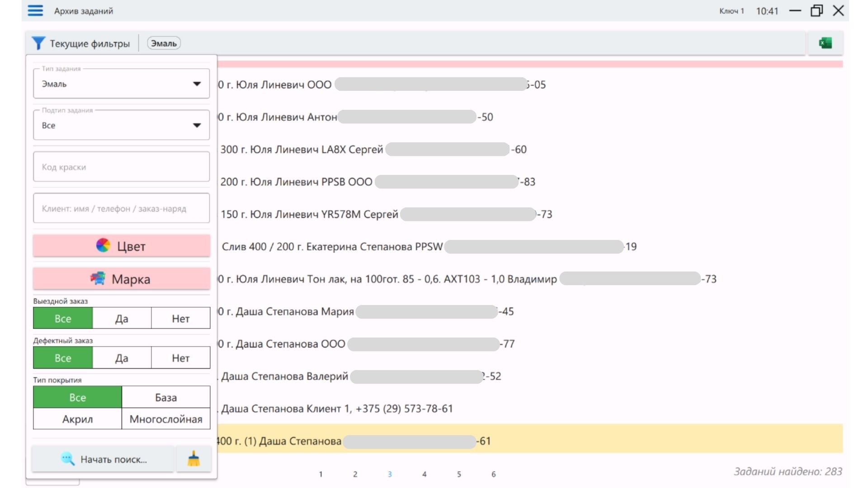Export list via Excel icon
Image resolution: width=868 pixels, height=488 pixels.
(x=825, y=43)
